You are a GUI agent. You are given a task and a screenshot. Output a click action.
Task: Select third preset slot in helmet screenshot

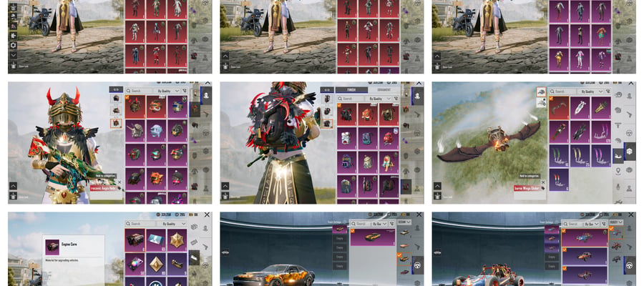[x=117, y=123]
